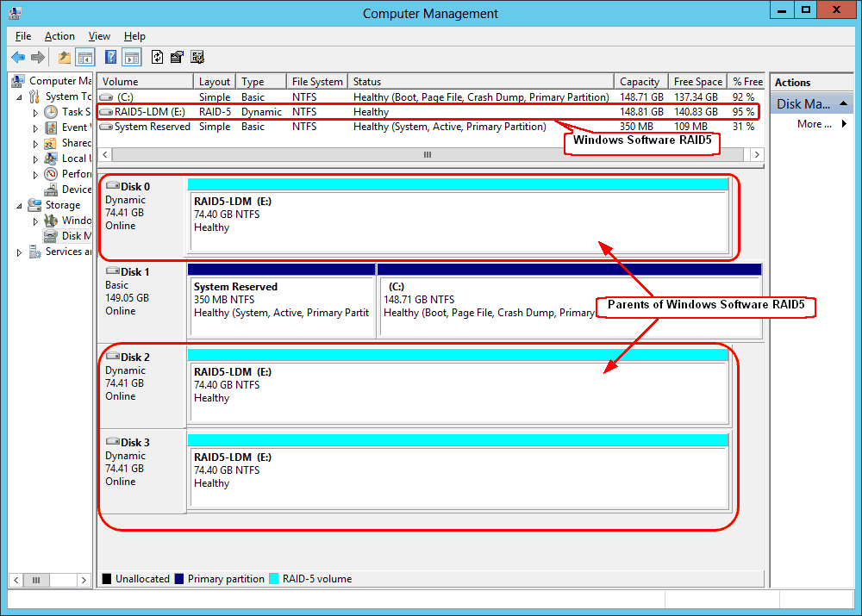Image resolution: width=862 pixels, height=616 pixels.
Task: Select the RAID5-LDM partition on Disk 2
Action: point(458,387)
